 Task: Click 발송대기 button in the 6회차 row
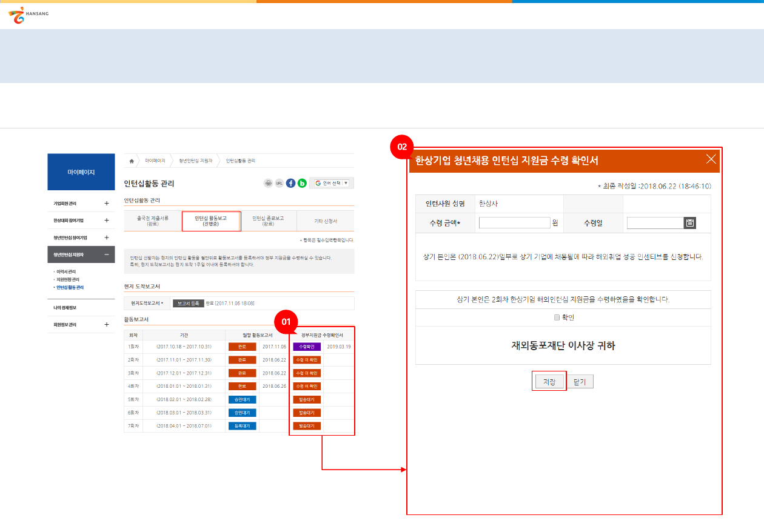[x=307, y=413]
